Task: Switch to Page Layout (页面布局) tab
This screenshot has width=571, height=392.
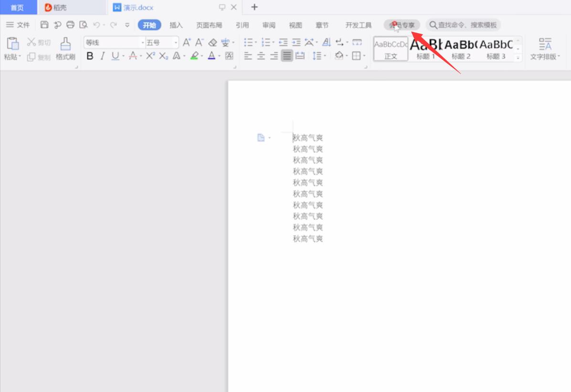Action: [x=209, y=25]
